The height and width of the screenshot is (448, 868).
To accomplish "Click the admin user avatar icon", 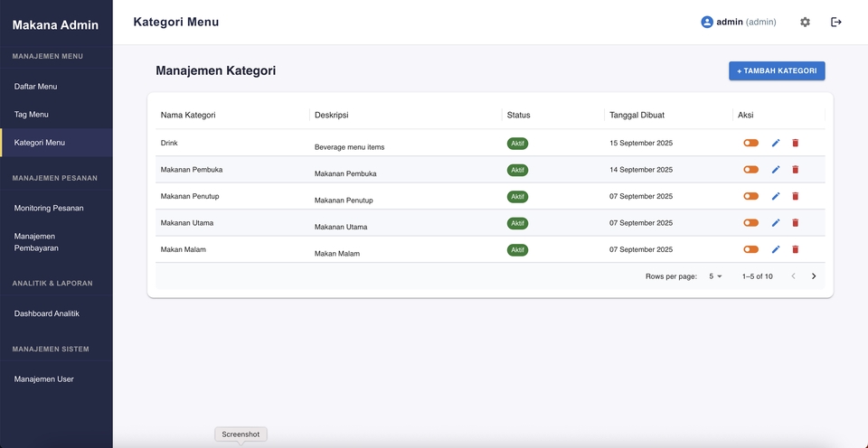I will click(x=707, y=23).
